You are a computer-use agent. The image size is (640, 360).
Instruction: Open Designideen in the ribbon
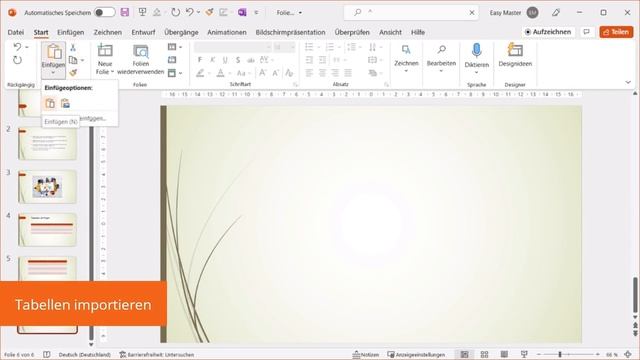515,56
